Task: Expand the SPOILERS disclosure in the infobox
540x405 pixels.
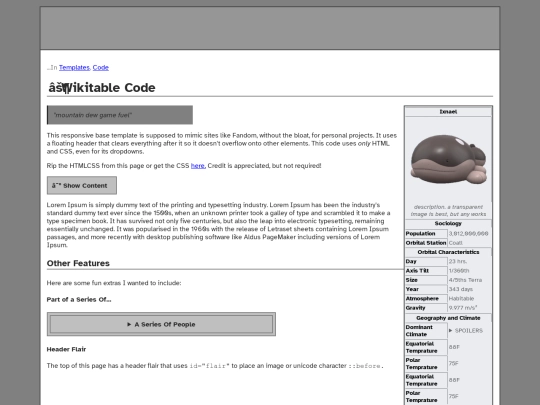Action: click(x=466, y=331)
